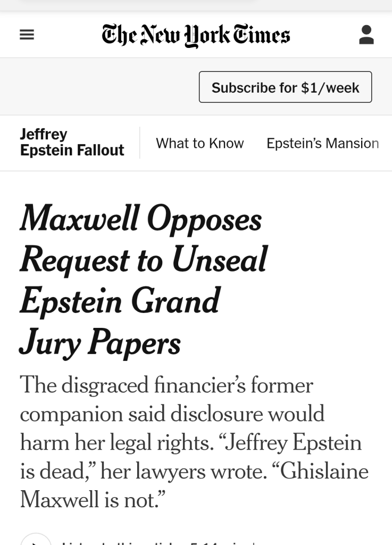The height and width of the screenshot is (545, 392).
Task: Click 'Jury Papers' in the headline
Action: pos(100,342)
